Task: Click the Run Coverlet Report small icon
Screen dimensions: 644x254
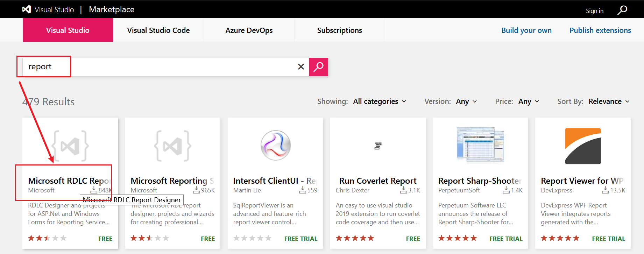Action: coord(378,146)
